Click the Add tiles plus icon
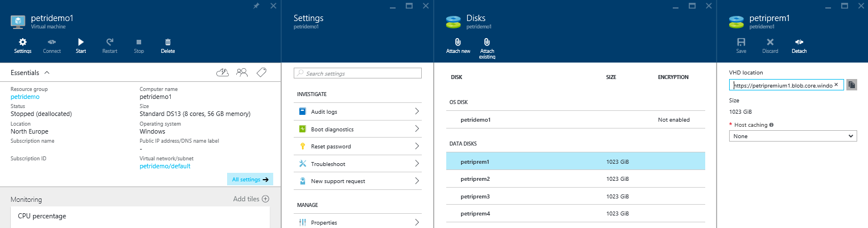The height and width of the screenshot is (228, 868). (x=265, y=199)
